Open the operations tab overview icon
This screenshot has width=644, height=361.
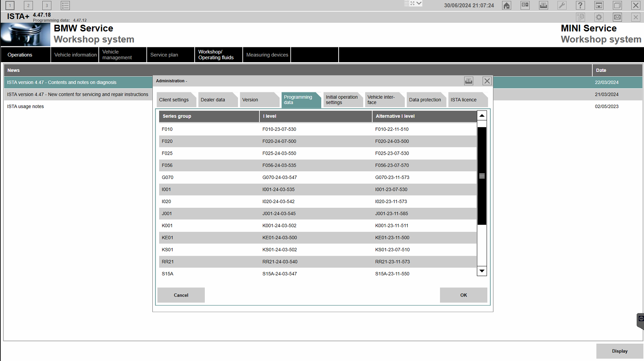pyautogui.click(x=525, y=5)
